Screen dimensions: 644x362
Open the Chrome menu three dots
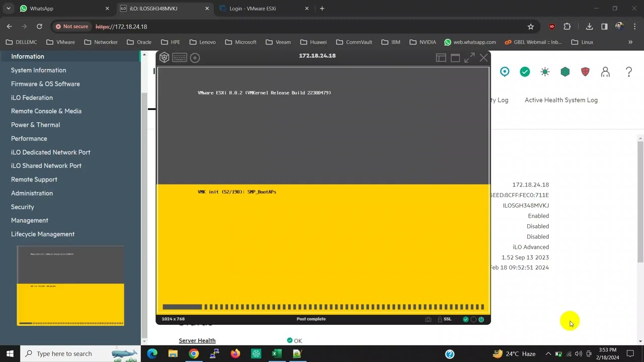click(x=634, y=27)
